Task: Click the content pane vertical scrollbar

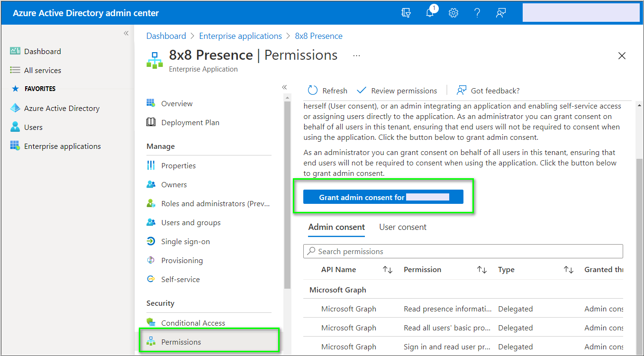Action: (x=640, y=256)
